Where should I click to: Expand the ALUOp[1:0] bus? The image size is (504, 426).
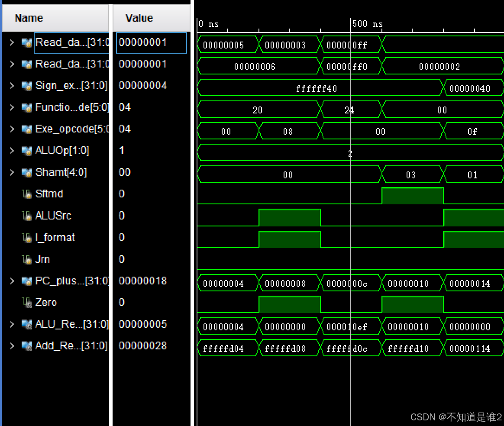click(11, 150)
